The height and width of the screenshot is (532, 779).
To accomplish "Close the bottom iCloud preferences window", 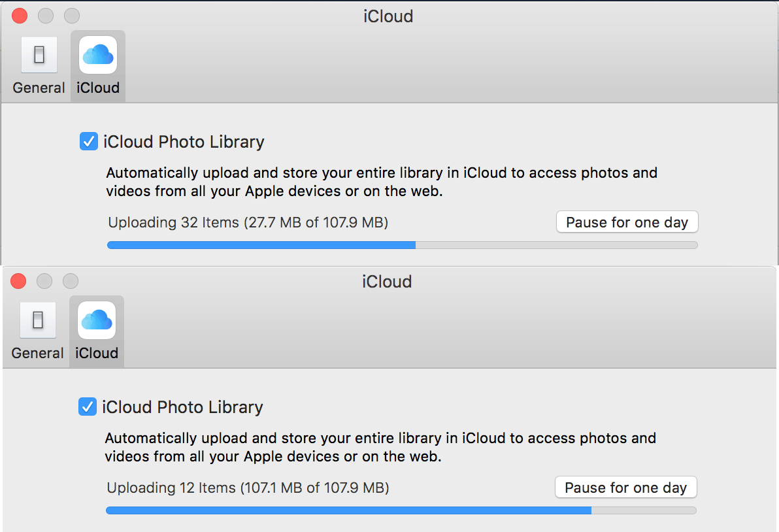I will 18,281.
